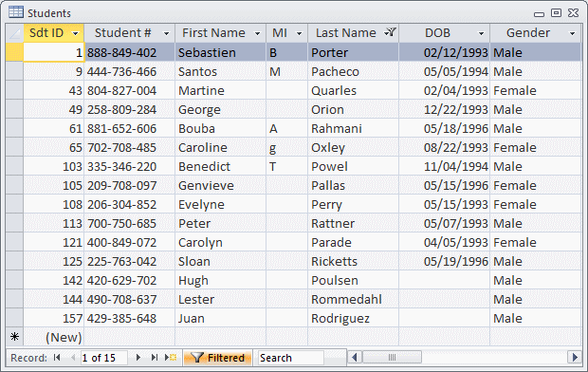
Task: Click horizontal scrollbar thumb
Action: coord(392,357)
